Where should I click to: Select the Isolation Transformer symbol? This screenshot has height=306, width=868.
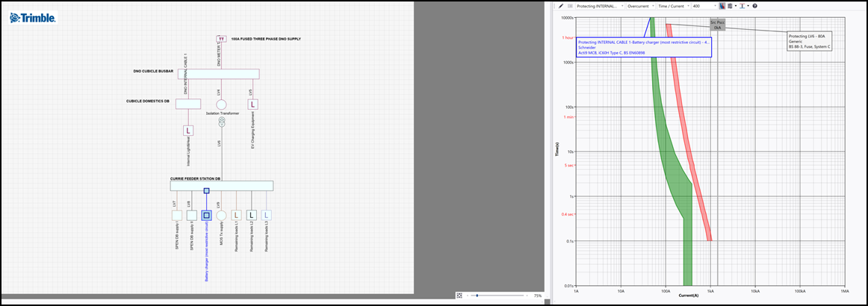tap(221, 104)
